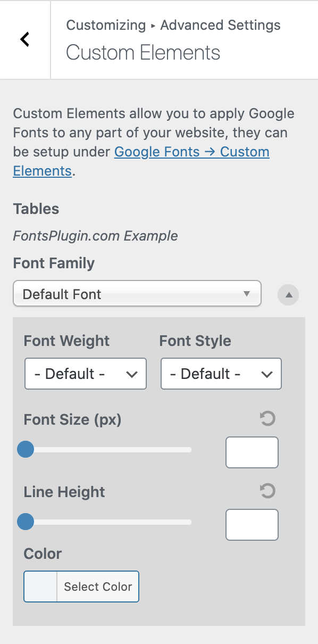The image size is (318, 644).
Task: Click the Font Family dropdown arrow
Action: click(x=246, y=294)
